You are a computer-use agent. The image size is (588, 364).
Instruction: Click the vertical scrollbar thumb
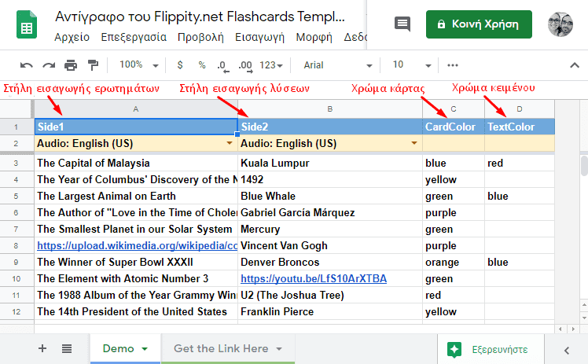[584, 166]
